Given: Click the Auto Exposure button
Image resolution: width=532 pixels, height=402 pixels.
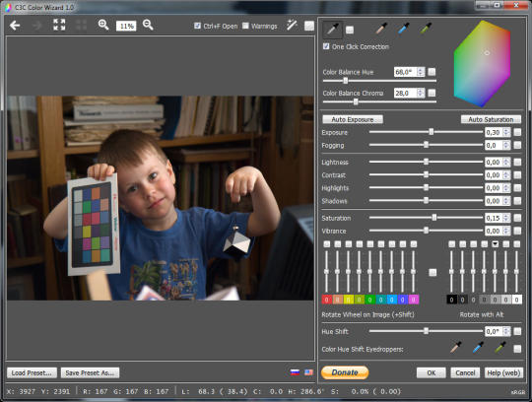Looking at the screenshot, I should coord(353,119).
